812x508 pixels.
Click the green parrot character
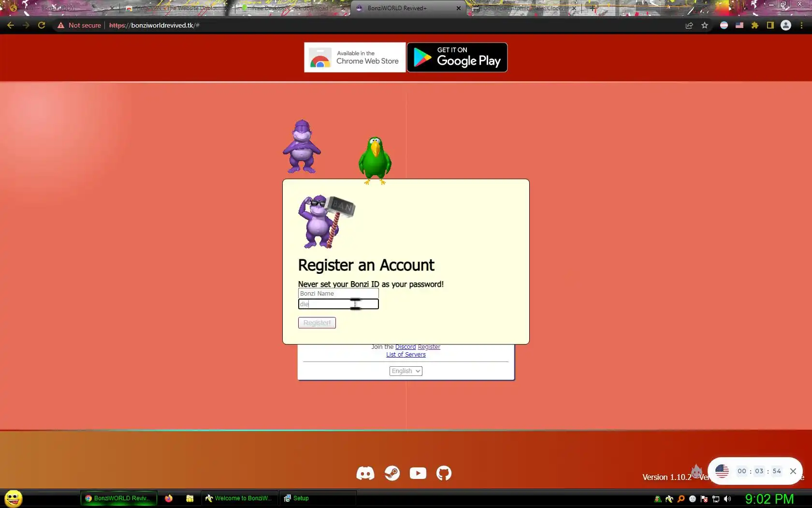(x=375, y=160)
